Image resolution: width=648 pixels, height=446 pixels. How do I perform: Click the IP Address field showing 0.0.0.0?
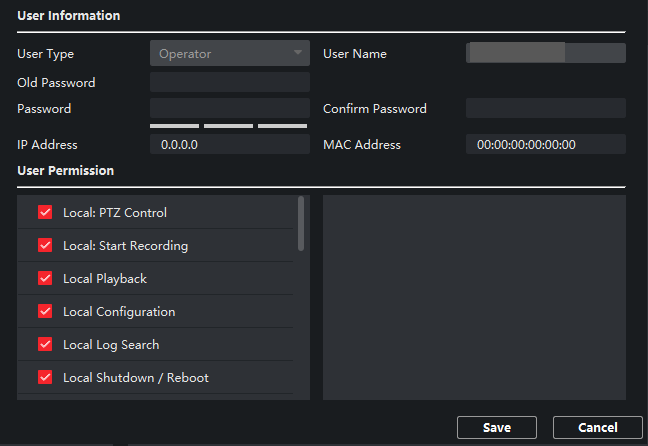pyautogui.click(x=230, y=144)
